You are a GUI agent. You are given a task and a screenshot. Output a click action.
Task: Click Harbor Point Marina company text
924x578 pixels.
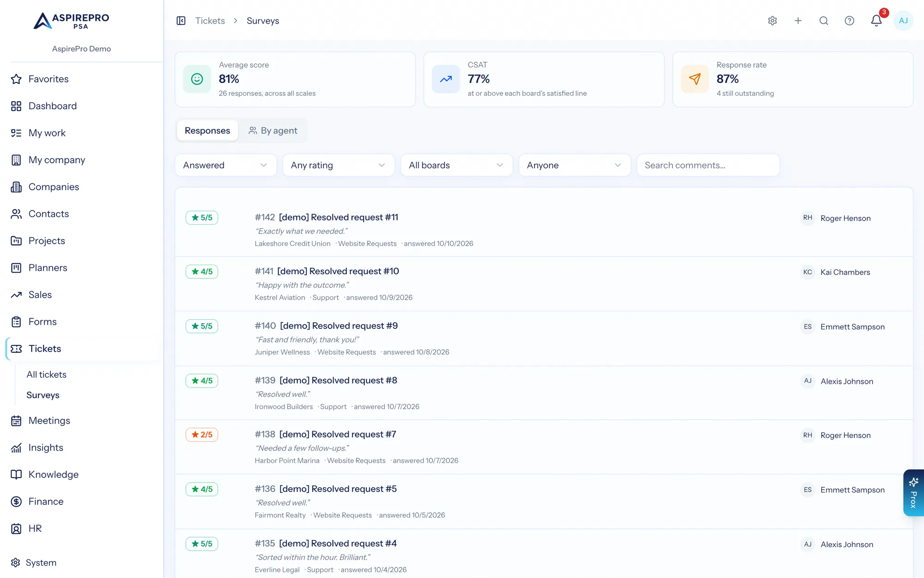pyautogui.click(x=287, y=461)
